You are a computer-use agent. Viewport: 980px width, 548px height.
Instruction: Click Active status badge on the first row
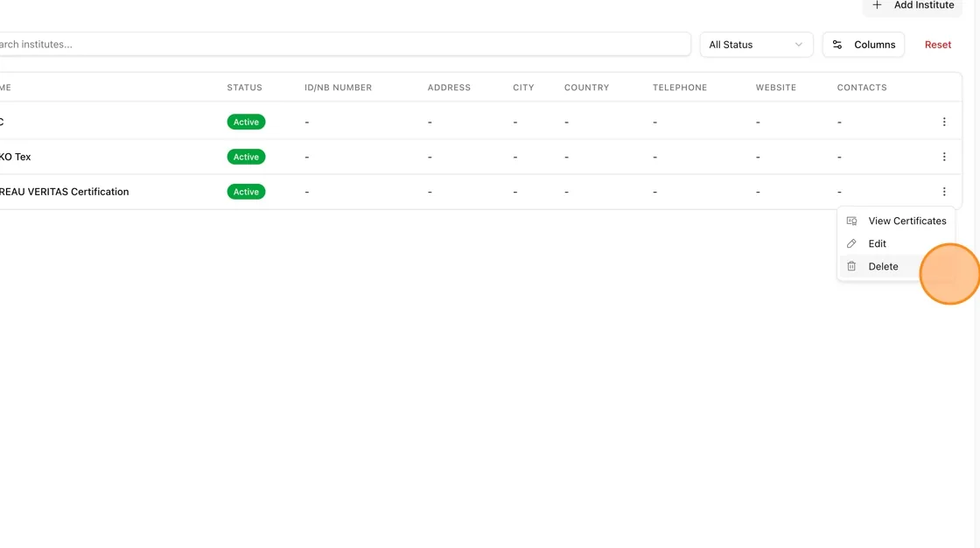246,122
